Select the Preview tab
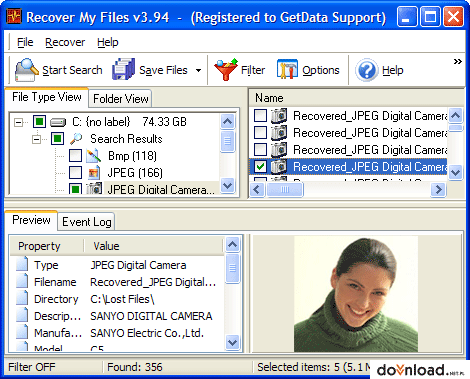This screenshot has width=470, height=379. coord(31,220)
